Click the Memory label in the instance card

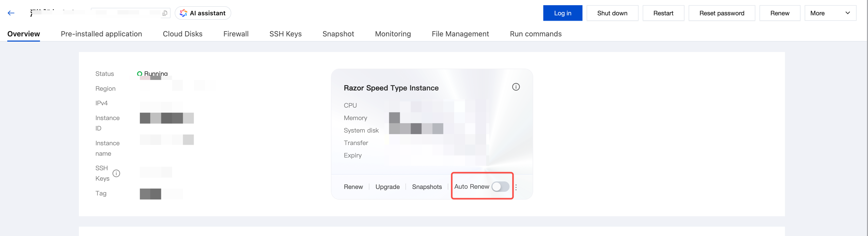356,118
